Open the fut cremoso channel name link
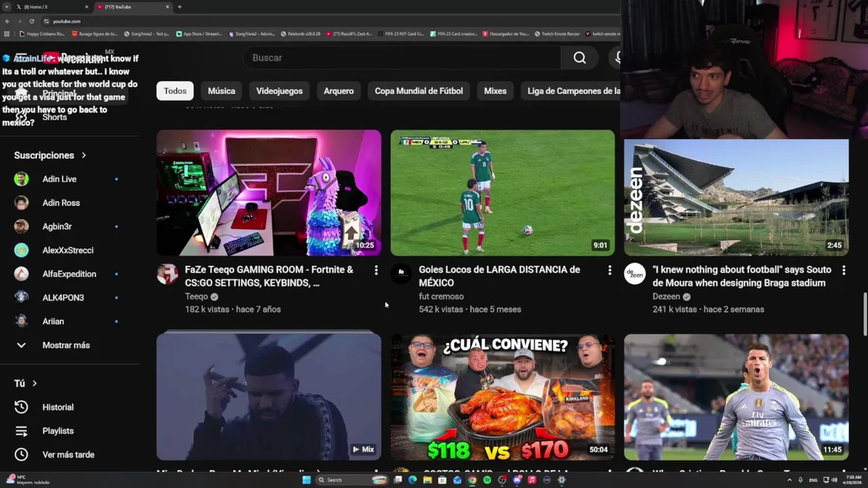This screenshot has width=868, height=488. pyautogui.click(x=441, y=296)
